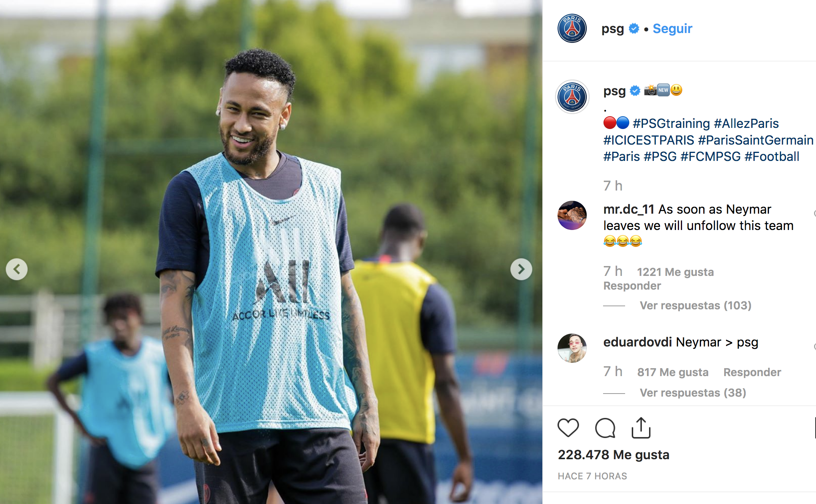The height and width of the screenshot is (504, 816).
Task: Share the post with the share icon
Action: coord(641,428)
